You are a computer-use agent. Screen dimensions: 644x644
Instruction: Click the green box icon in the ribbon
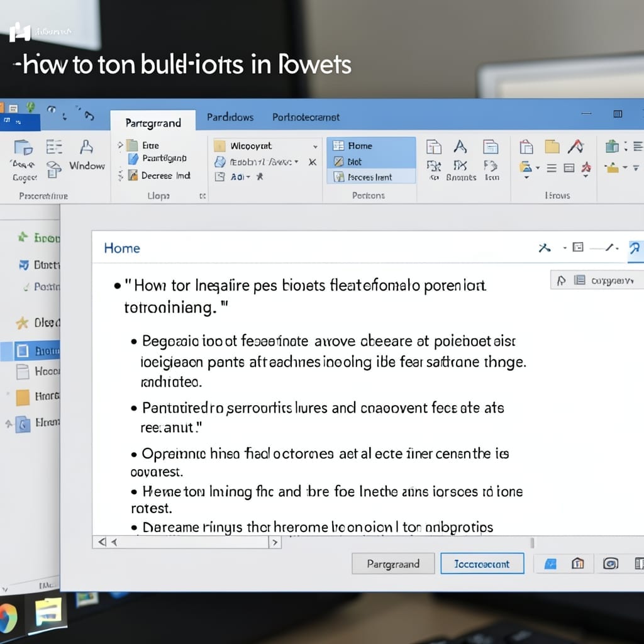tap(611, 146)
